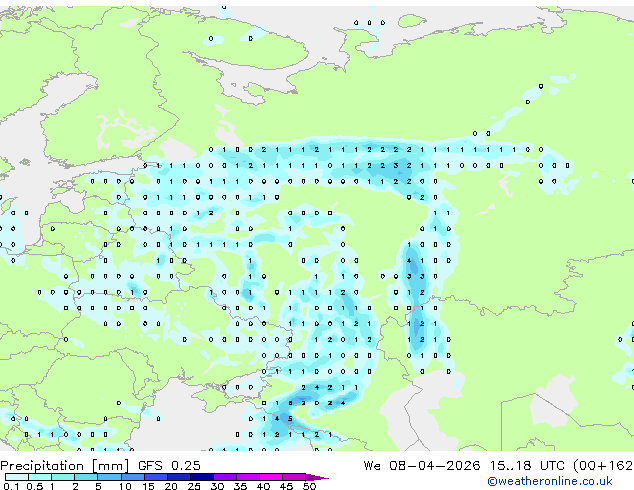Viewport: 634px width, 490px height.
Task: Click the "Precipitation [mm]" title text
Action: pyautogui.click(x=64, y=466)
